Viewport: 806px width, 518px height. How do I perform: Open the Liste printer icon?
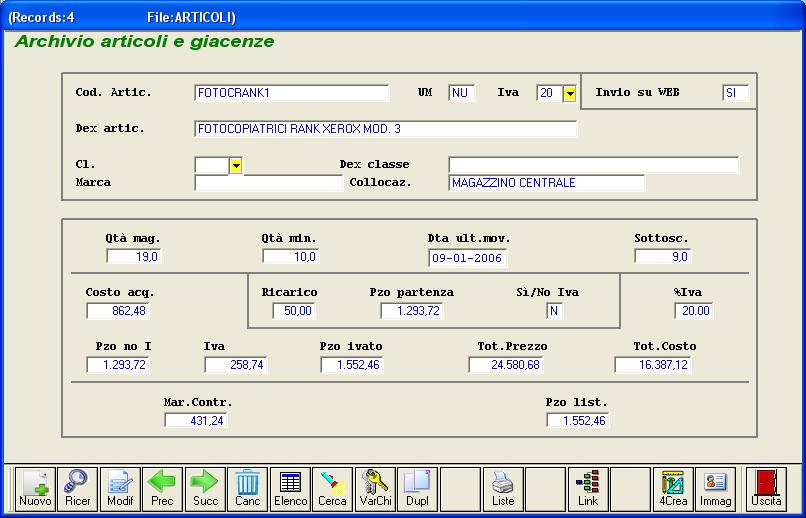pyautogui.click(x=503, y=489)
